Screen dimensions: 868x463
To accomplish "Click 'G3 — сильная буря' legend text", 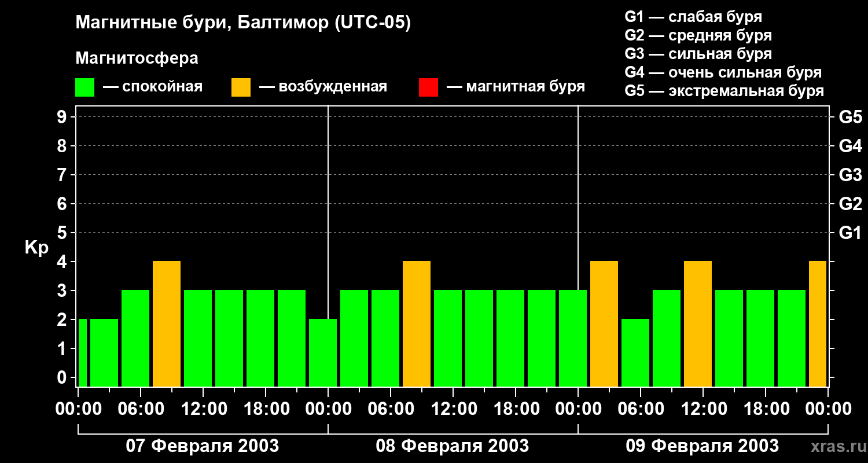I will click(x=698, y=54).
